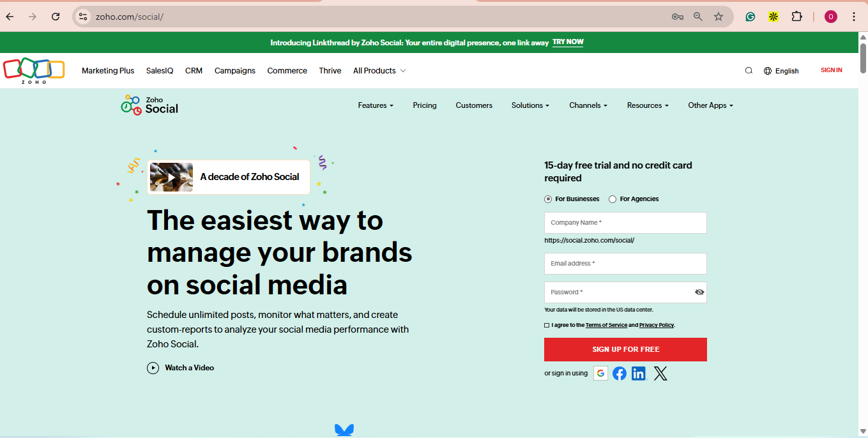868x438 pixels.
Task: Sign in using Facebook icon
Action: point(620,374)
